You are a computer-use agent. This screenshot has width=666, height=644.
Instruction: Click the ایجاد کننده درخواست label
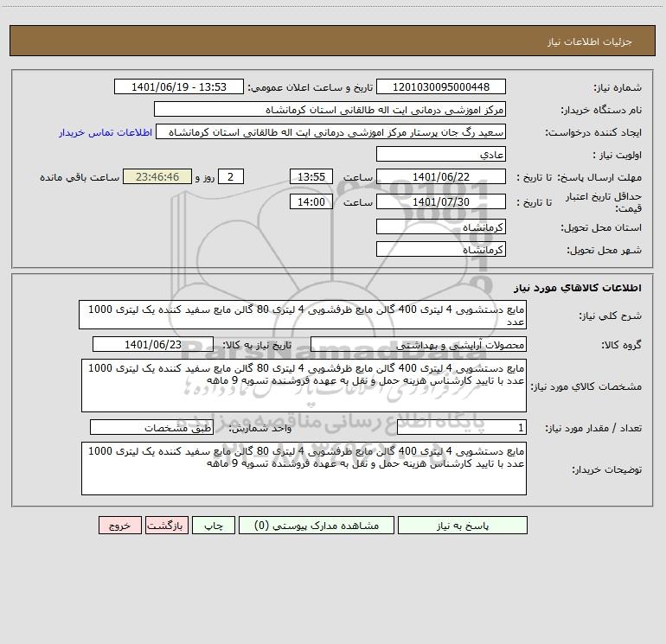[593, 133]
